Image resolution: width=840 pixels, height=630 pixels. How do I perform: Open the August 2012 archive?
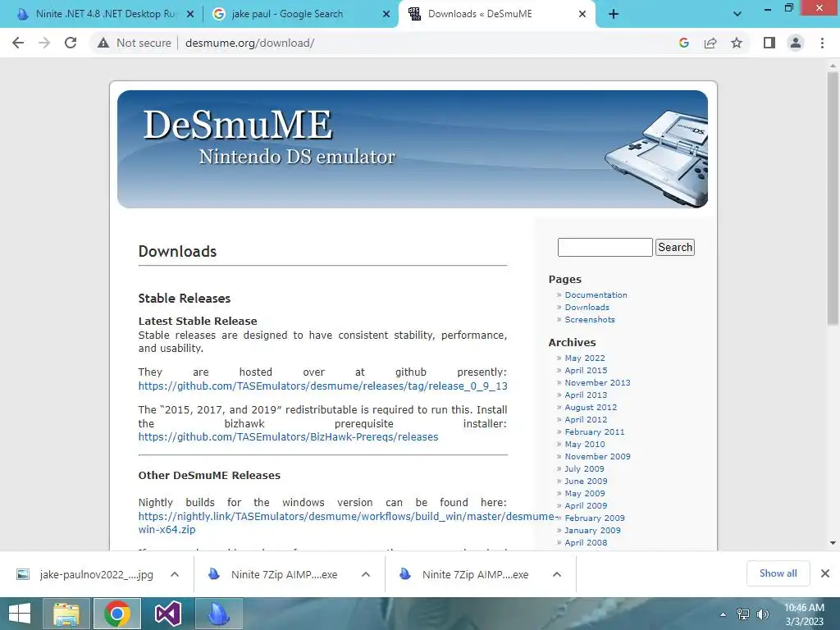click(591, 407)
